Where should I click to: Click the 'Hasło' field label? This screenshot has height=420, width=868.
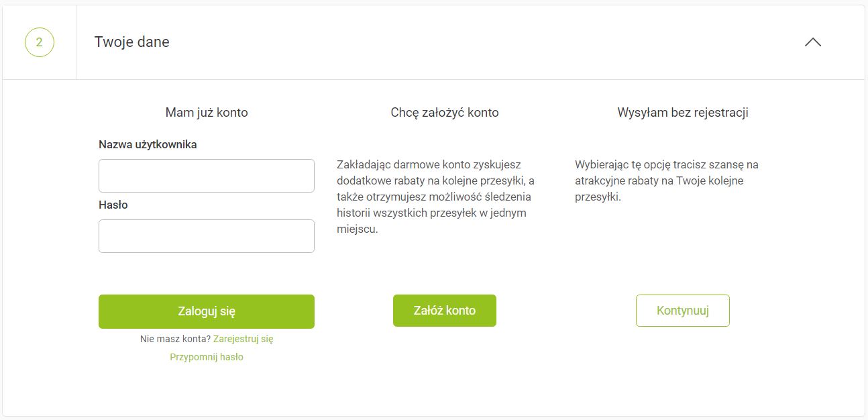click(113, 205)
